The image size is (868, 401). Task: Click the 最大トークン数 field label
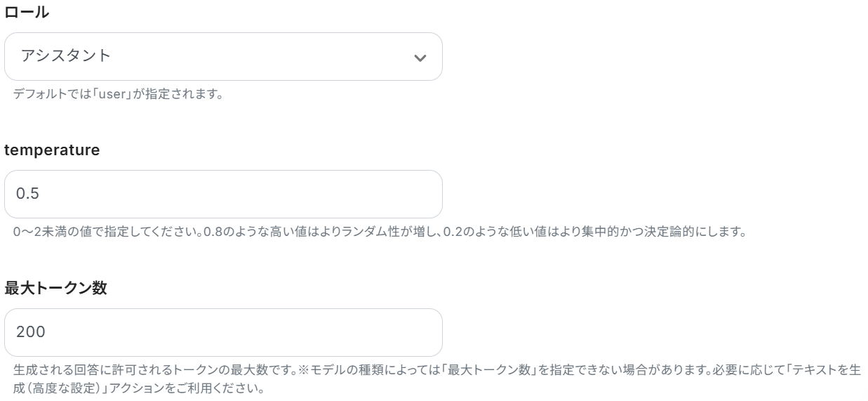point(55,288)
